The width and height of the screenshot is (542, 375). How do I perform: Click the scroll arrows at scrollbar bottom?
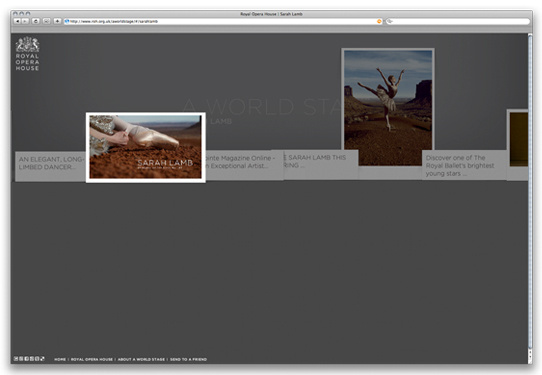click(x=530, y=355)
